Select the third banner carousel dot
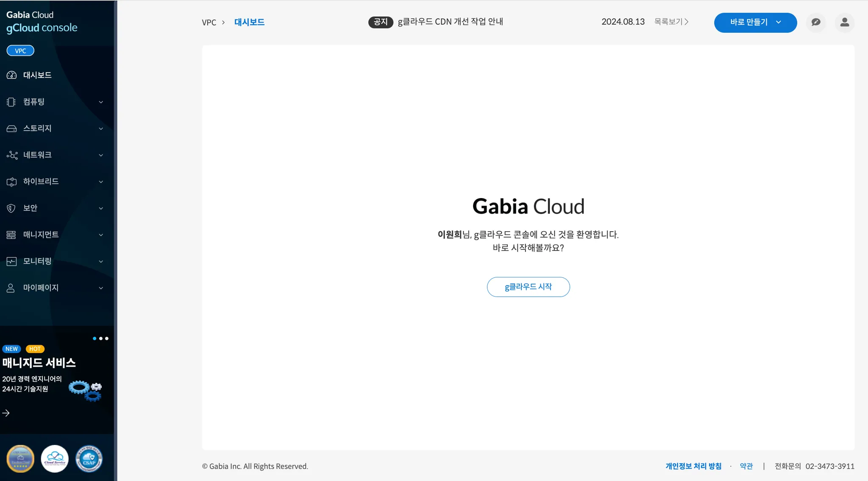This screenshot has height=481, width=868. coord(107,338)
